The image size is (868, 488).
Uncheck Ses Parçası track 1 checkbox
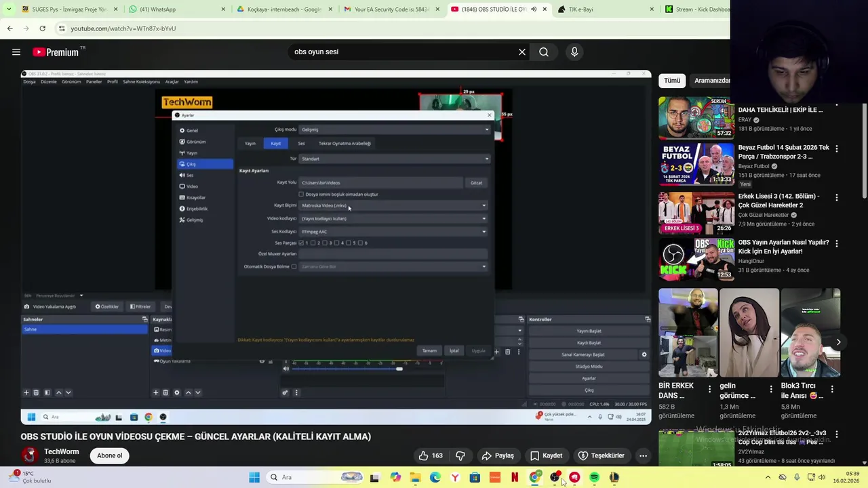click(301, 243)
